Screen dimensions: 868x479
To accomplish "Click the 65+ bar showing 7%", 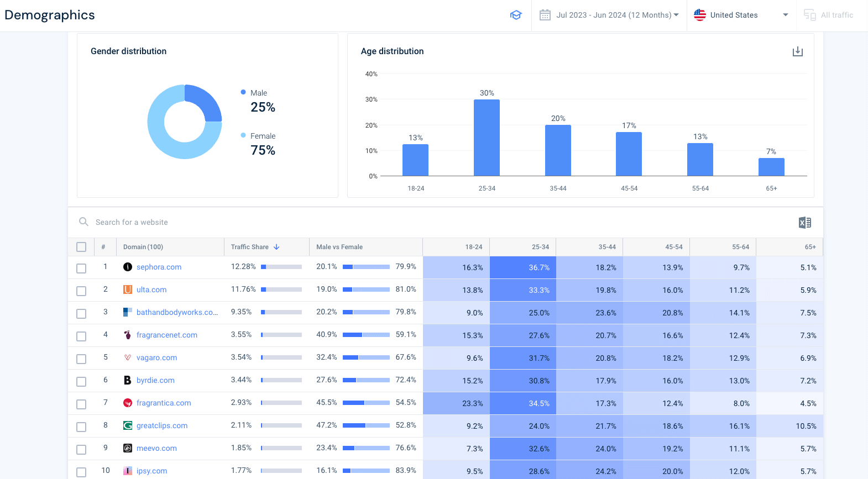I will coord(771,167).
